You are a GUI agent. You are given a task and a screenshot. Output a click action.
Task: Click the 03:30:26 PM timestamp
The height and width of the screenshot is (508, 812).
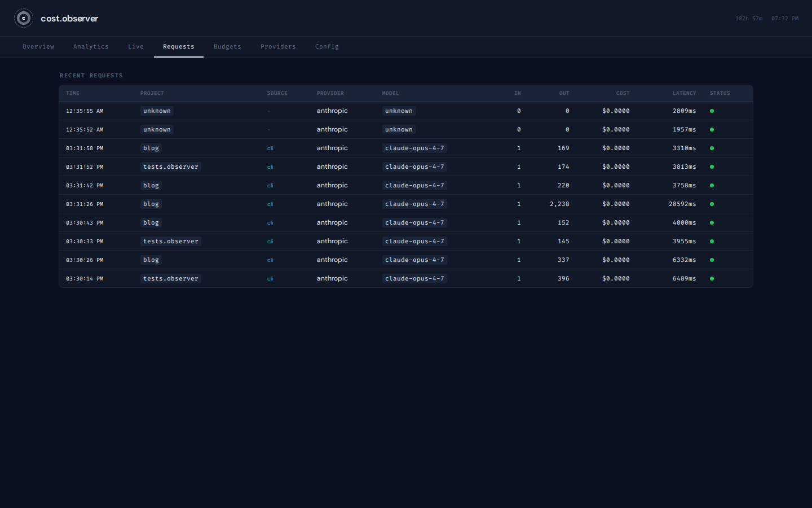pyautogui.click(x=85, y=260)
